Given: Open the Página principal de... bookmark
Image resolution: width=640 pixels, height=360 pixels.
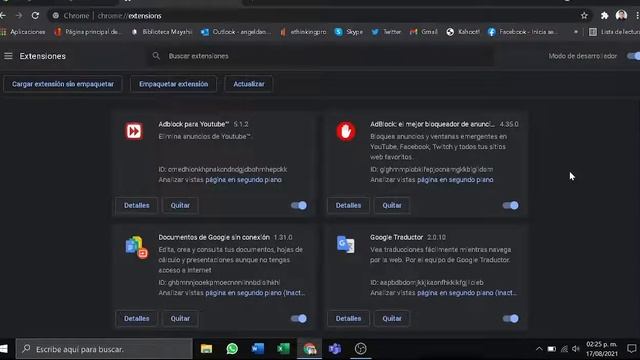Looking at the screenshot, I should coord(88,32).
